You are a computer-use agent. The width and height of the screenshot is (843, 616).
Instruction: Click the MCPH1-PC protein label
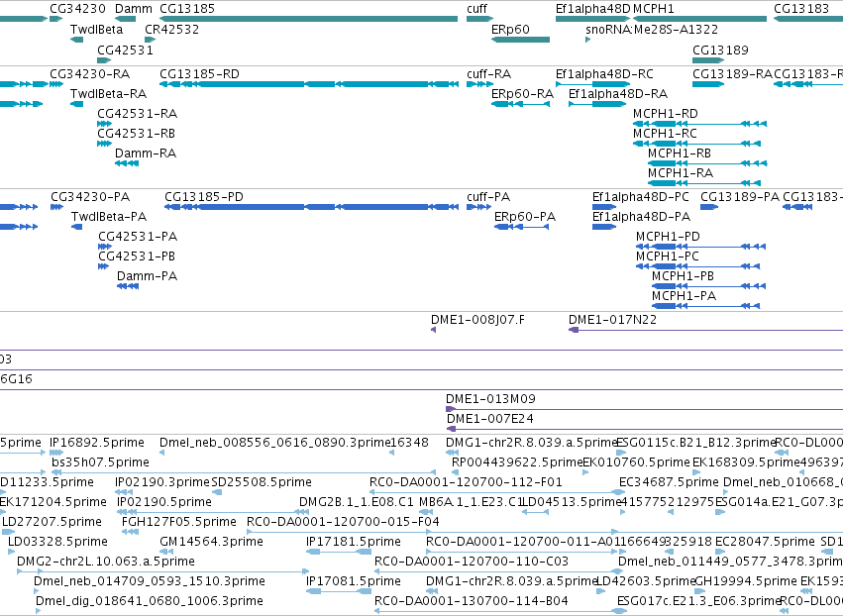pyautogui.click(x=668, y=257)
